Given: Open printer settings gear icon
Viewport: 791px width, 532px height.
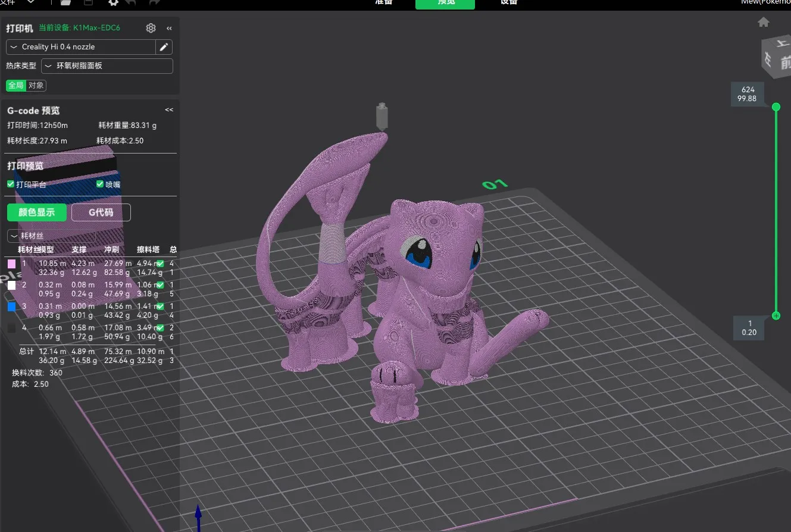Looking at the screenshot, I should tap(151, 28).
